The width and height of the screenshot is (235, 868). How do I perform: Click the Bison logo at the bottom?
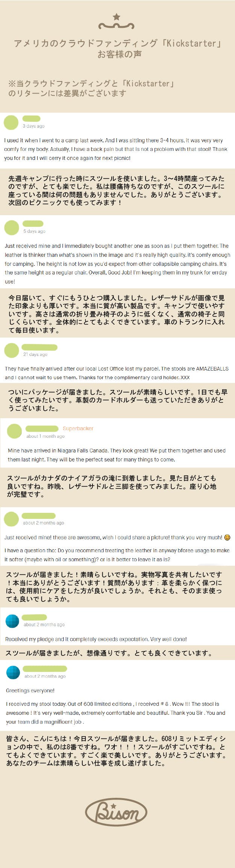pyautogui.click(x=116, y=812)
